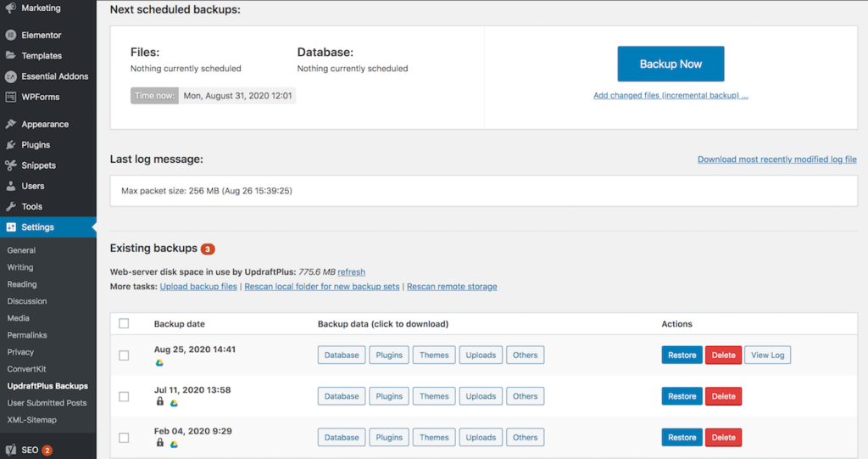Open Download most recently modified log file
Screen dimensions: 868x459
coord(777,160)
